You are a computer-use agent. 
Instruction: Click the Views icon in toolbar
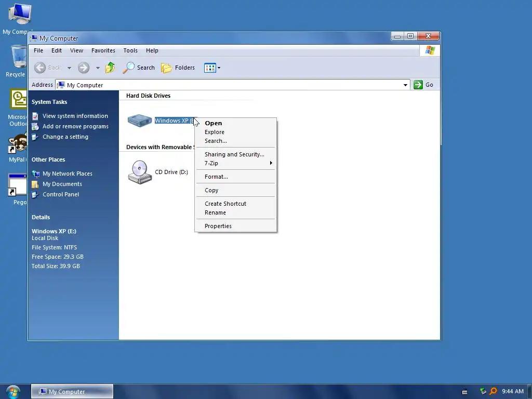pos(210,68)
